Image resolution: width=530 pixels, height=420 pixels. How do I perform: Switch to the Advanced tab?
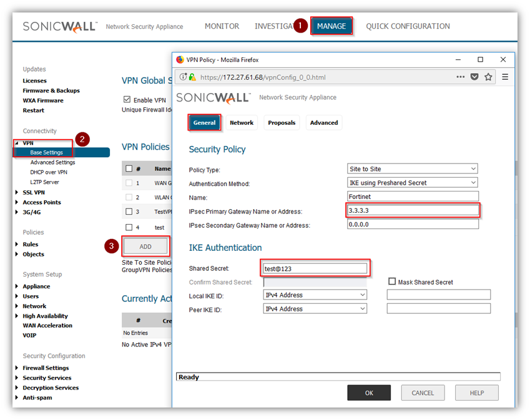pyautogui.click(x=324, y=123)
